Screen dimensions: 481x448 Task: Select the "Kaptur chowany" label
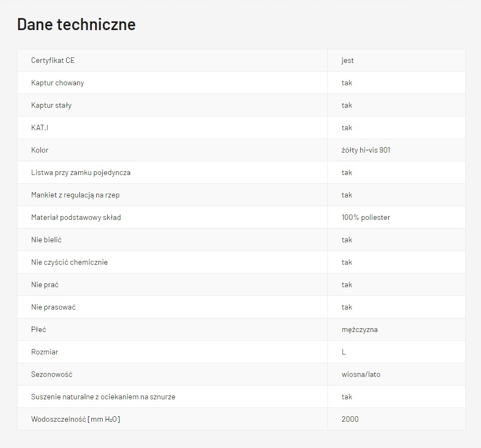point(57,83)
